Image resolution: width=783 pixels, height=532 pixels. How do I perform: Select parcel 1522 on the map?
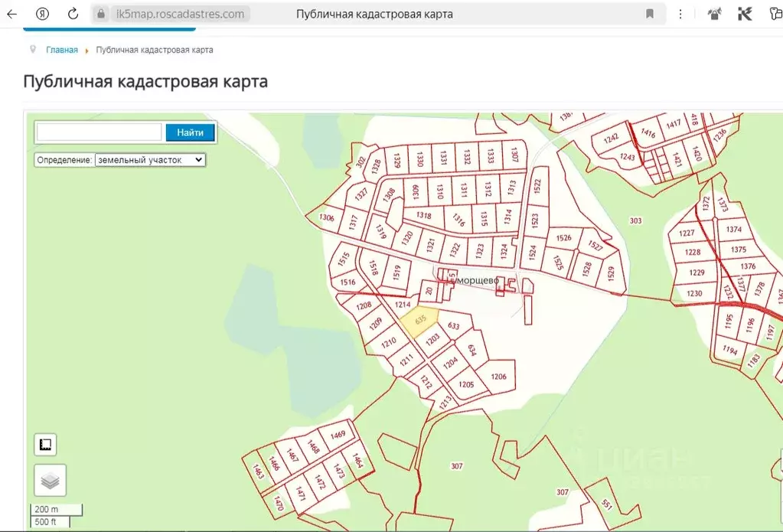pyautogui.click(x=537, y=186)
